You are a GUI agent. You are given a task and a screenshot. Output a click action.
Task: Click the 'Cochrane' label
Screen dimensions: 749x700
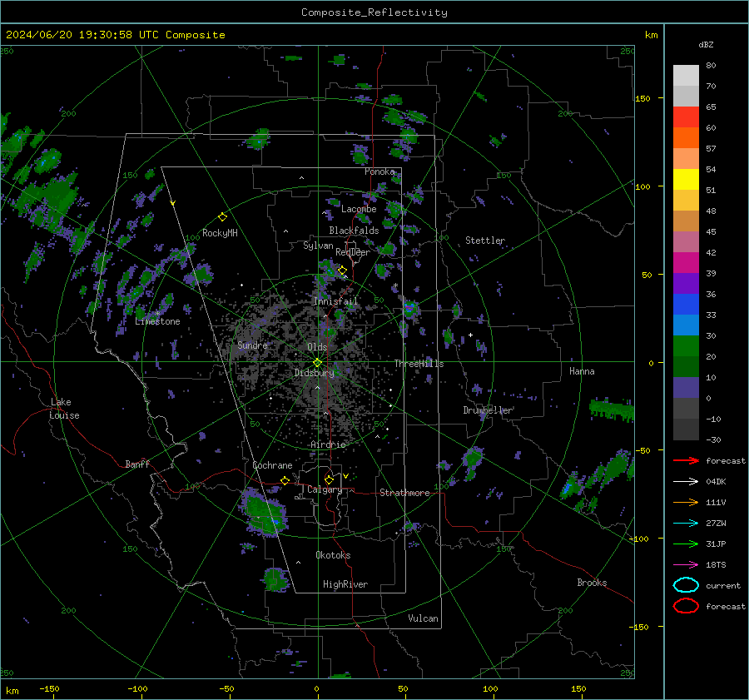(272, 465)
